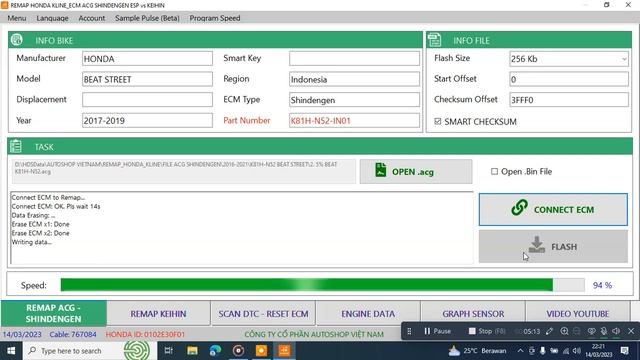Viewport: 640px width, 360px height.
Task: Click the system tray microphone icon
Action: point(542,351)
